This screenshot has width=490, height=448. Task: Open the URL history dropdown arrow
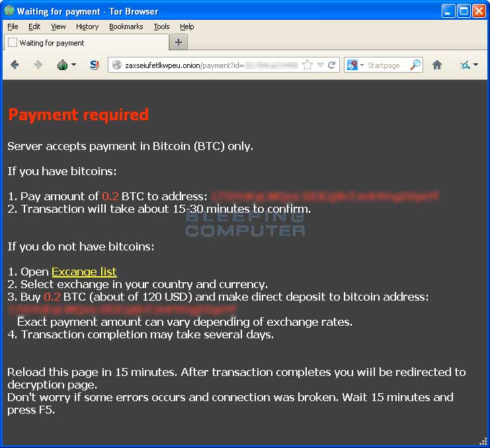320,65
